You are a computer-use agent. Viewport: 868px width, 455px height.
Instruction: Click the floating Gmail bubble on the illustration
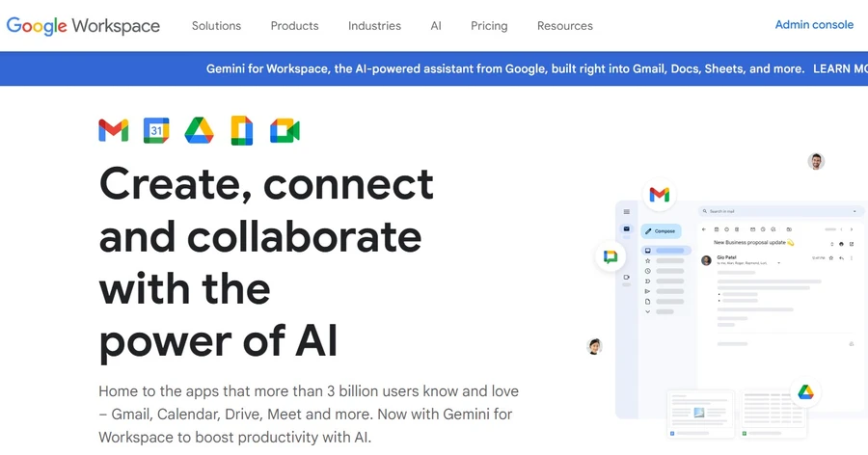coord(660,195)
